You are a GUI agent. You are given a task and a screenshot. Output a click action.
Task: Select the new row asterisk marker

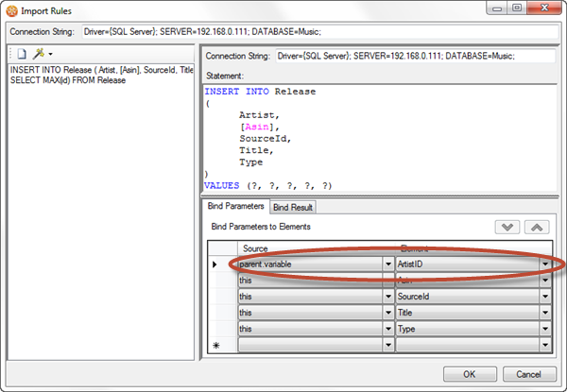[216, 346]
